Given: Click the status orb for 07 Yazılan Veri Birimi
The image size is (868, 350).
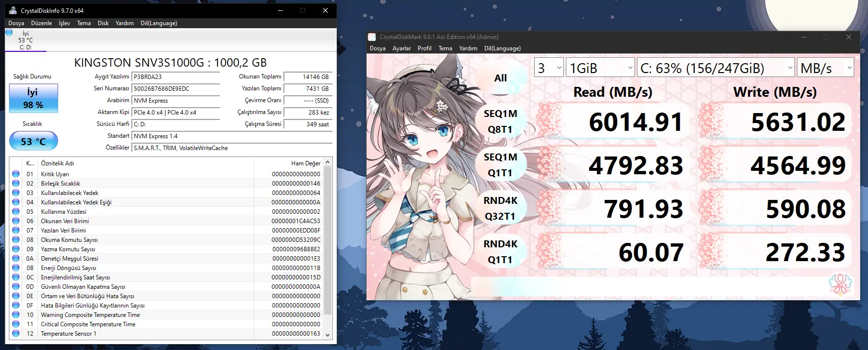Looking at the screenshot, I should tap(16, 230).
